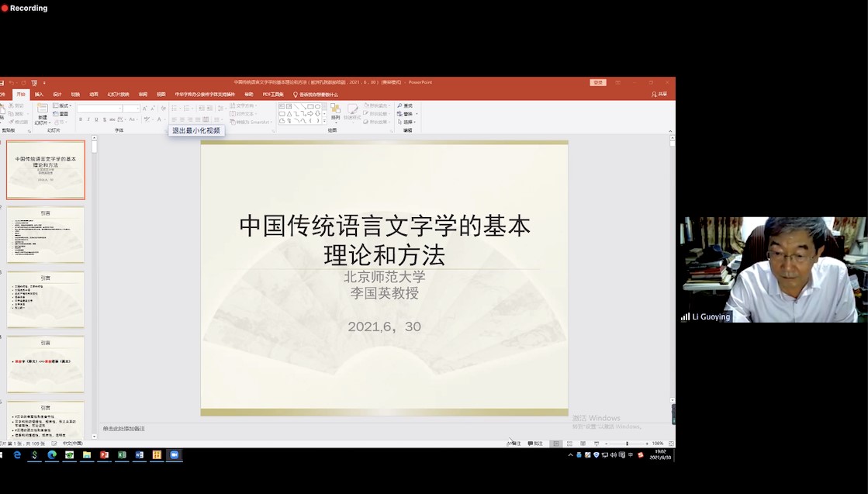Click the slide title text

(385, 240)
